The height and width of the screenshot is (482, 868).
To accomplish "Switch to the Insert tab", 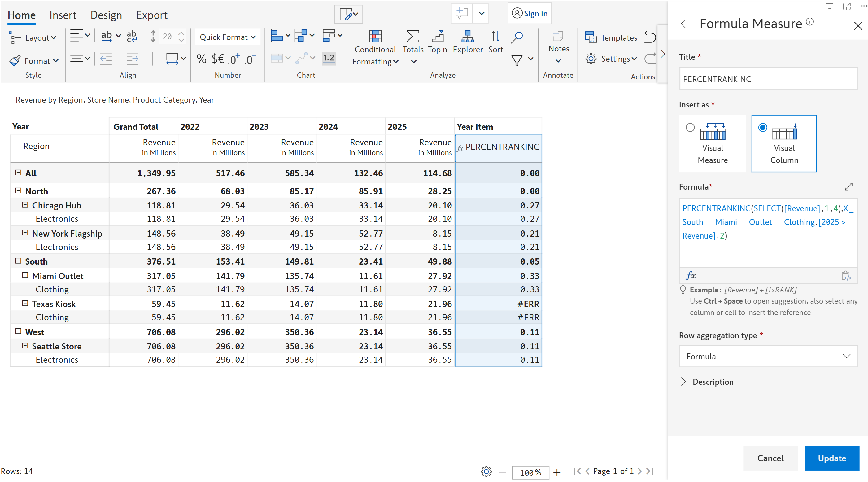I will (63, 15).
